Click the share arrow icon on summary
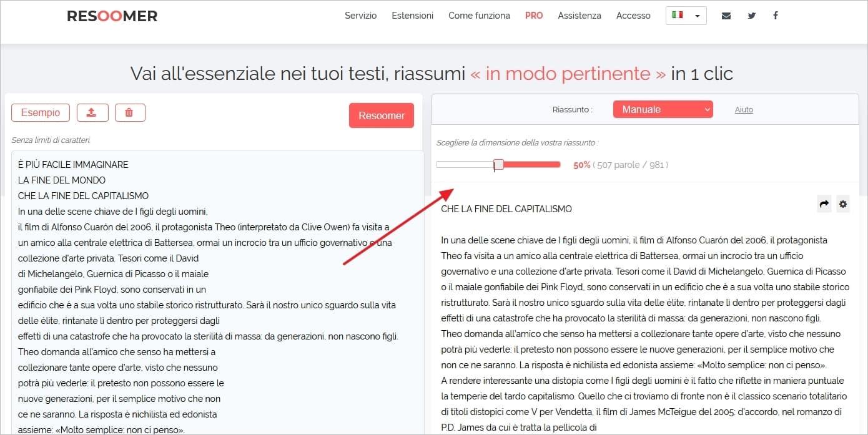 coord(824,203)
